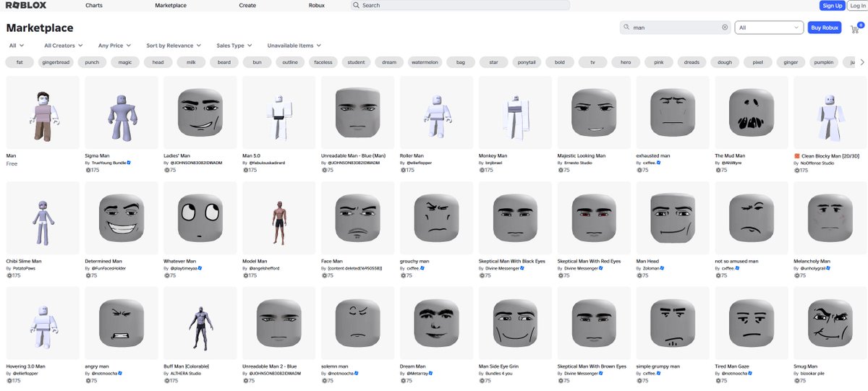This screenshot has height=391, width=868.
Task: Expand the Sales Type filter
Action: [x=234, y=46]
